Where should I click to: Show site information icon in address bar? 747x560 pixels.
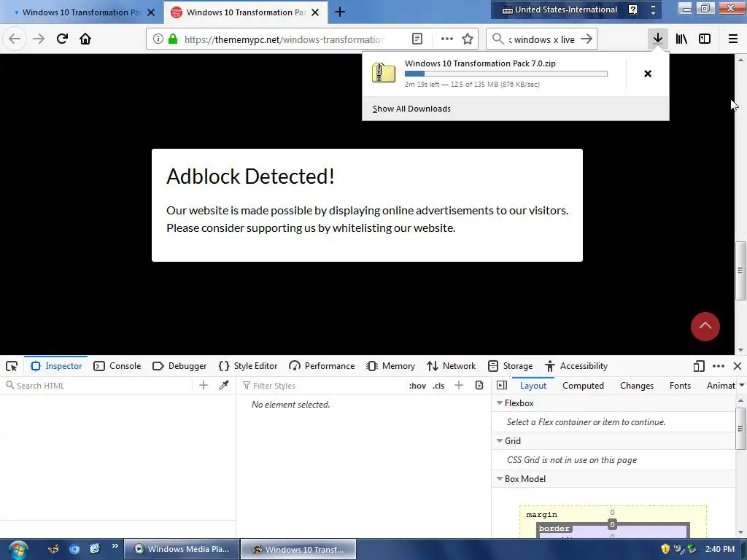pyautogui.click(x=158, y=39)
